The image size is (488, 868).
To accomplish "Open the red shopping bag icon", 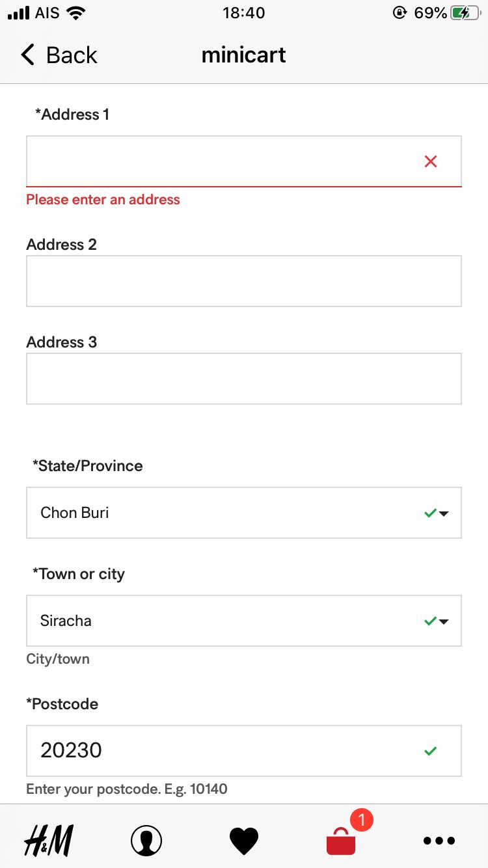I will pyautogui.click(x=341, y=841).
